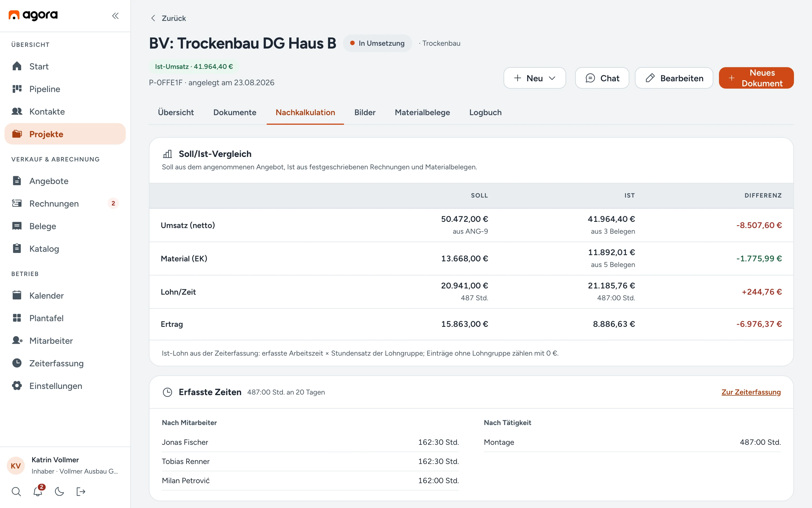
Task: Click the In Umsetzung status badge
Action: tap(377, 43)
